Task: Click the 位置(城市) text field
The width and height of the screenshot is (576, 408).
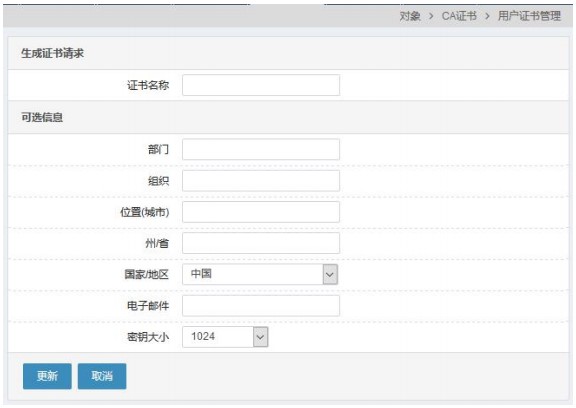Action: (261, 212)
